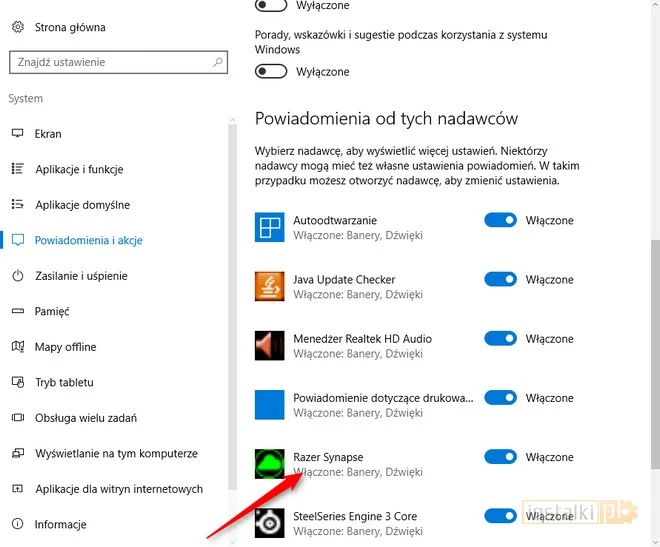Click the Znajdź ustawienie search field
The height and width of the screenshot is (547, 660).
coord(110,62)
